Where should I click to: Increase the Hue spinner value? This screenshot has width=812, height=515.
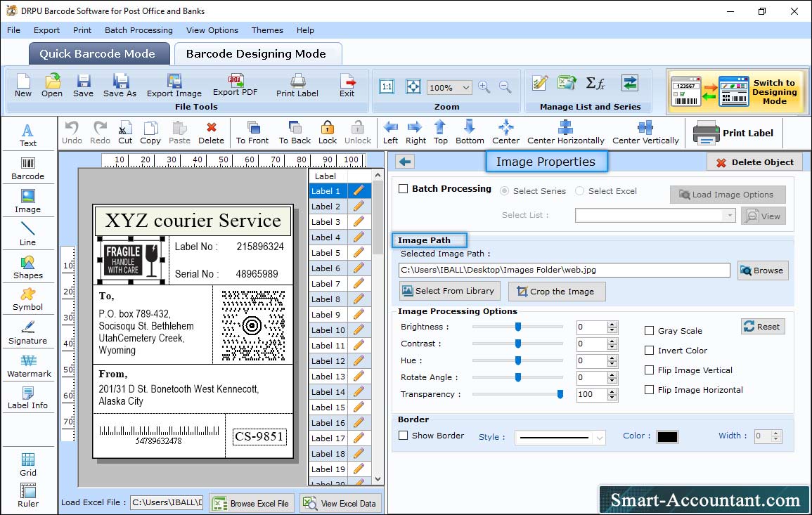click(x=612, y=358)
